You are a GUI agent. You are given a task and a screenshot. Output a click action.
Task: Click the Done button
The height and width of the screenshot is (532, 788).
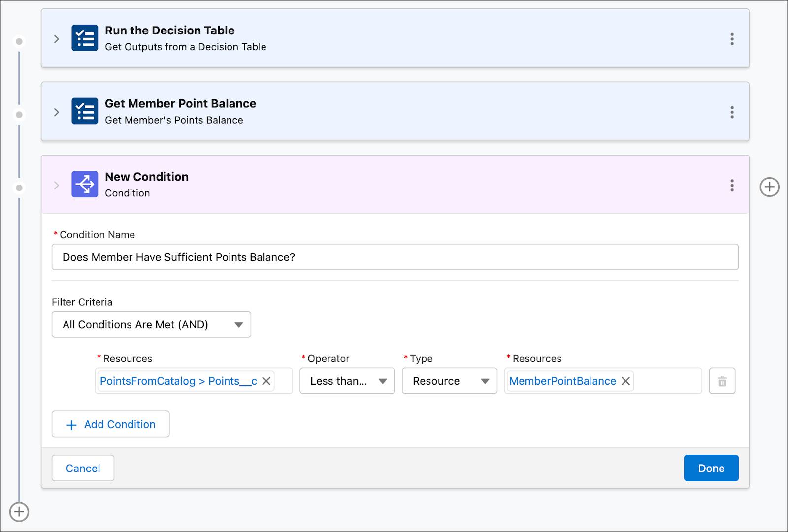coord(711,468)
